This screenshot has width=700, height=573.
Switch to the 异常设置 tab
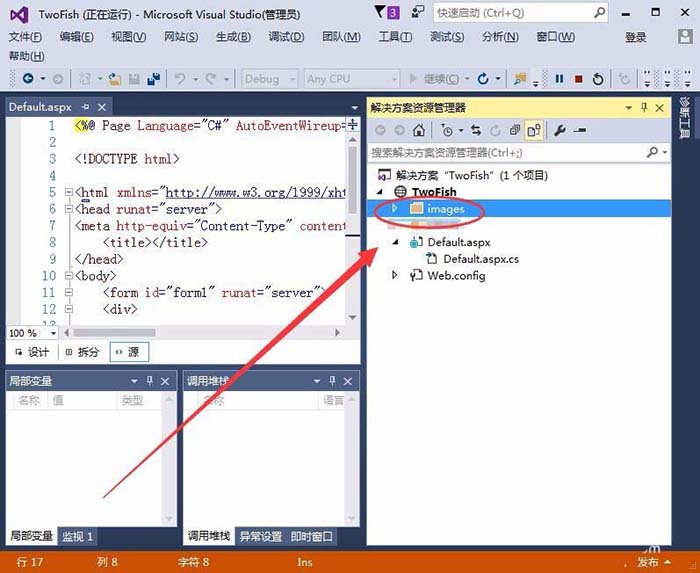coord(261,536)
